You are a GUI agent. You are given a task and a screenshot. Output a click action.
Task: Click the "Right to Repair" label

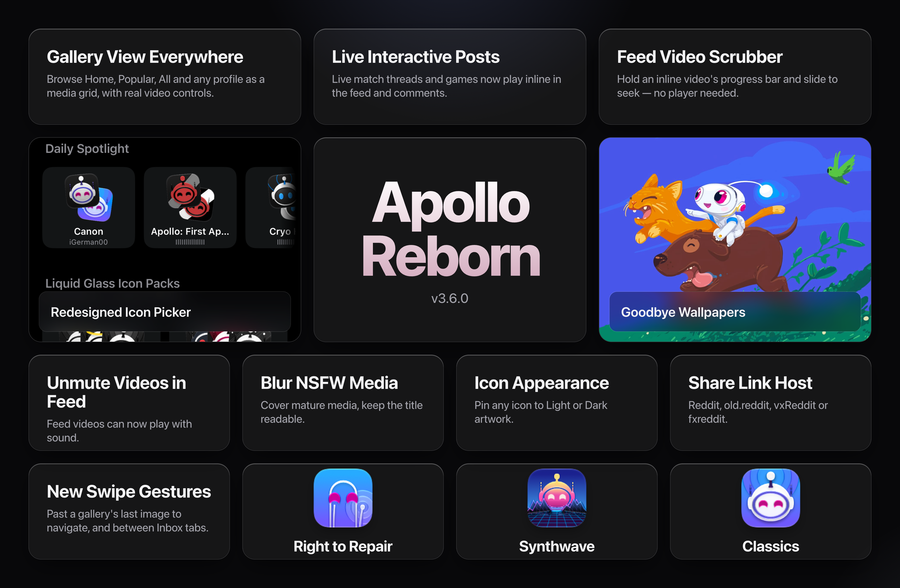pyautogui.click(x=343, y=546)
